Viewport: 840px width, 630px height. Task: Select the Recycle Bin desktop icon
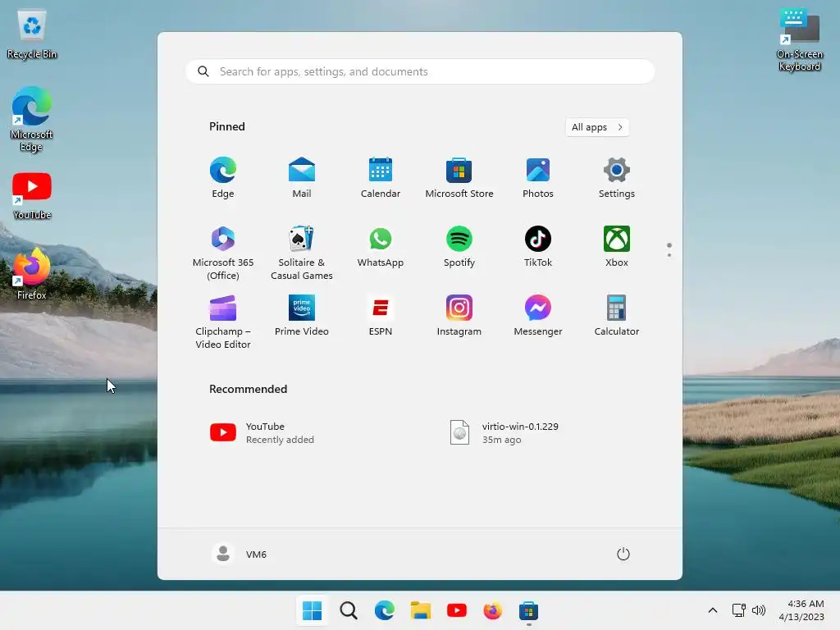coord(32,35)
